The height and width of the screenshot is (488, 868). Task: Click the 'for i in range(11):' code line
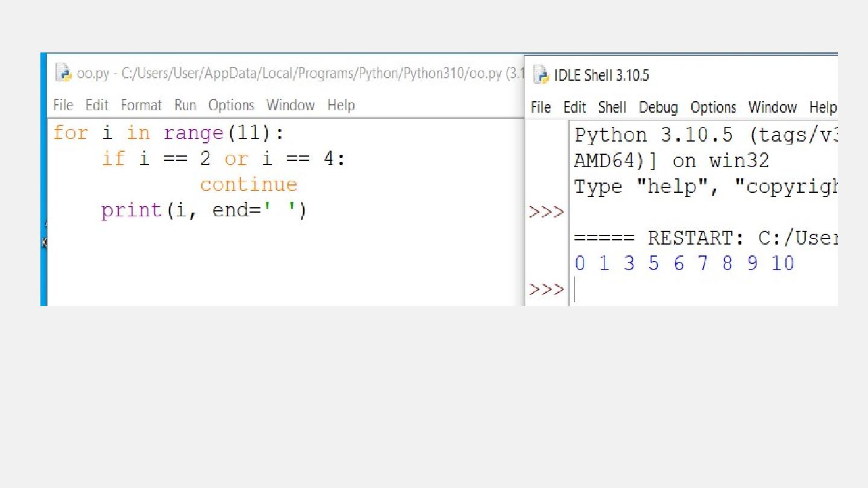(x=169, y=133)
